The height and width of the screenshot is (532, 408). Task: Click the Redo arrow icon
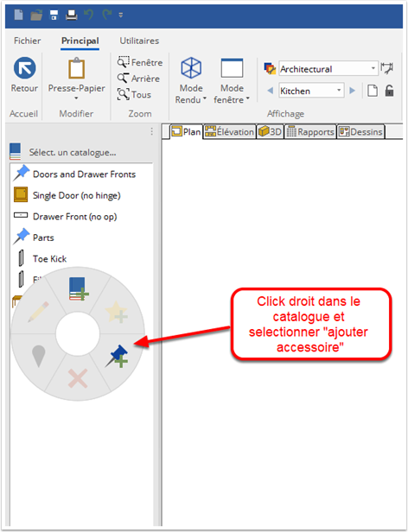(x=107, y=15)
